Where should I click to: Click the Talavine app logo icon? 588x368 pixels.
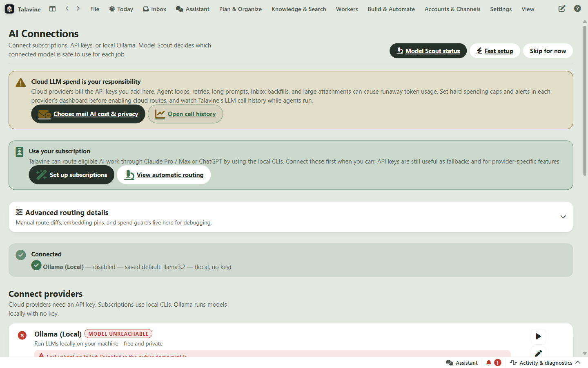9,9
